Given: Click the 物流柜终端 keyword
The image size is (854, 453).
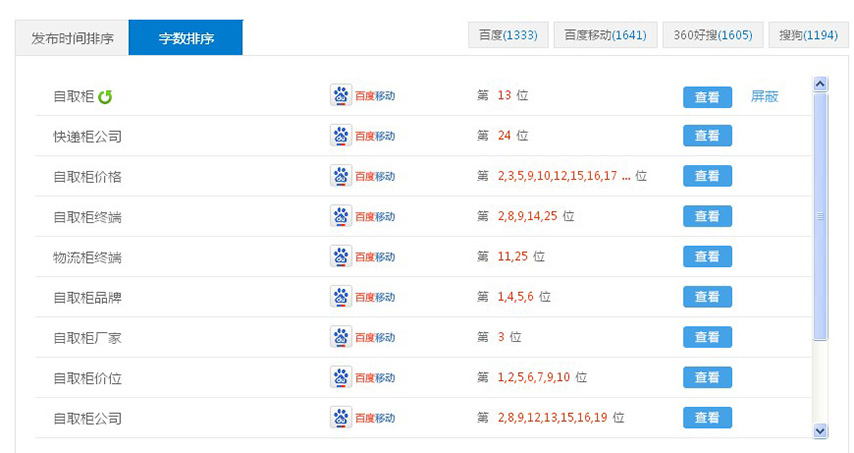Looking at the screenshot, I should coord(87,257).
